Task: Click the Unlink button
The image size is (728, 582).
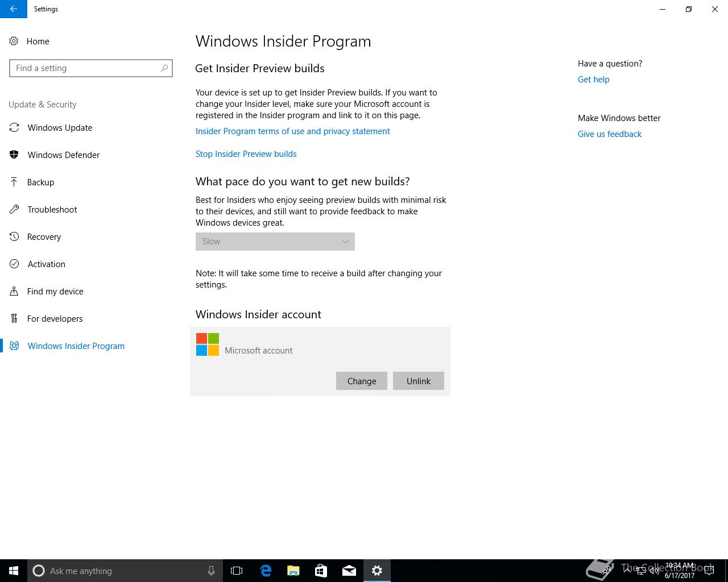Action: [419, 381]
